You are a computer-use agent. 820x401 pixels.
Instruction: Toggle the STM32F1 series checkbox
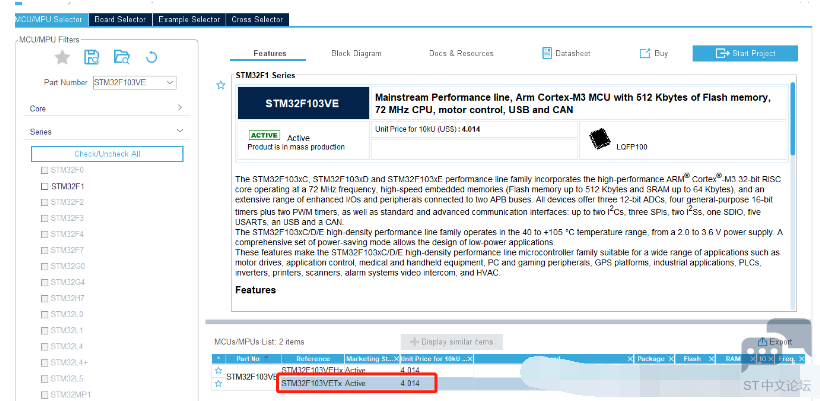pos(44,187)
